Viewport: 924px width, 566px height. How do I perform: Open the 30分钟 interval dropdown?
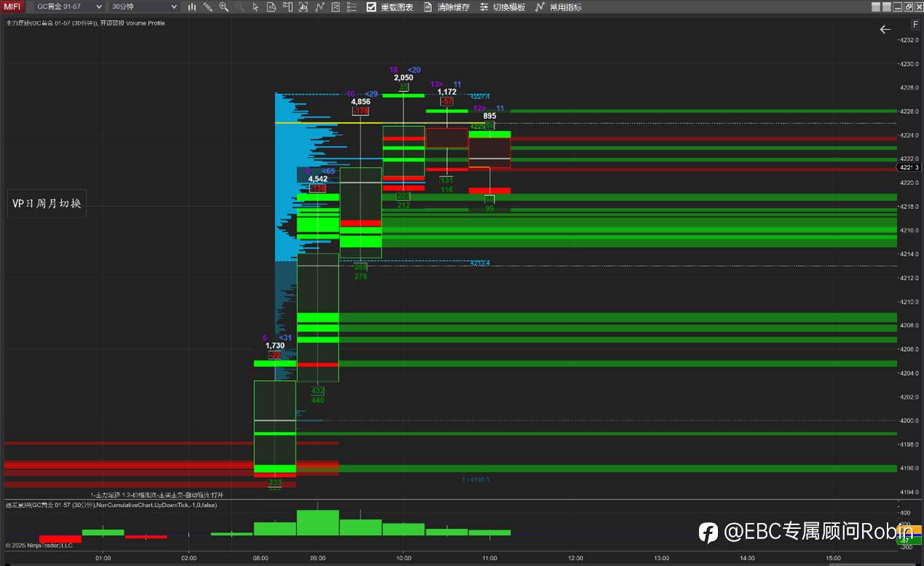pyautogui.click(x=144, y=7)
